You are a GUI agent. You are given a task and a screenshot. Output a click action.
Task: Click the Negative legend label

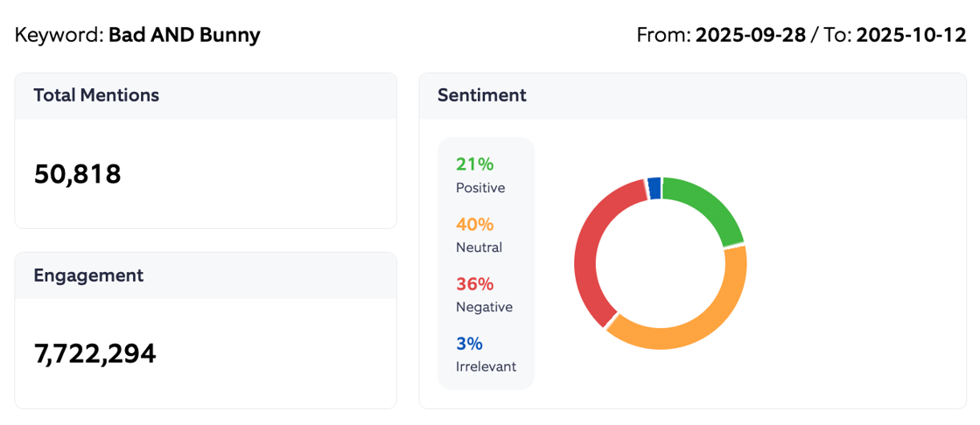pos(484,307)
